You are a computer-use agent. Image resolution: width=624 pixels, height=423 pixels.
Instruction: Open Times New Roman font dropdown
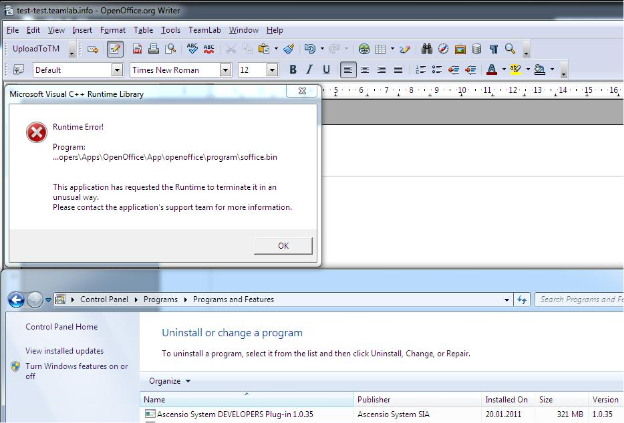(226, 70)
